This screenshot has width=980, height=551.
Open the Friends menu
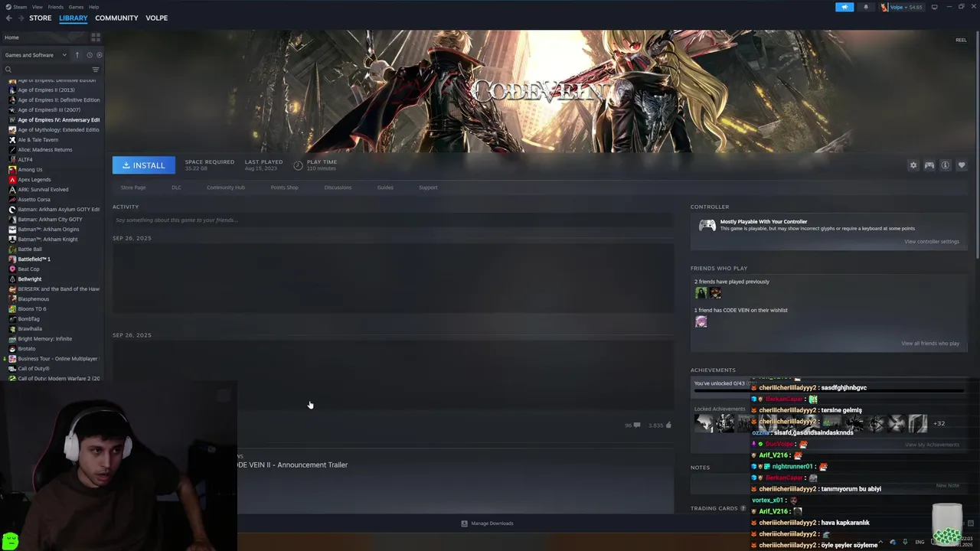pyautogui.click(x=56, y=7)
